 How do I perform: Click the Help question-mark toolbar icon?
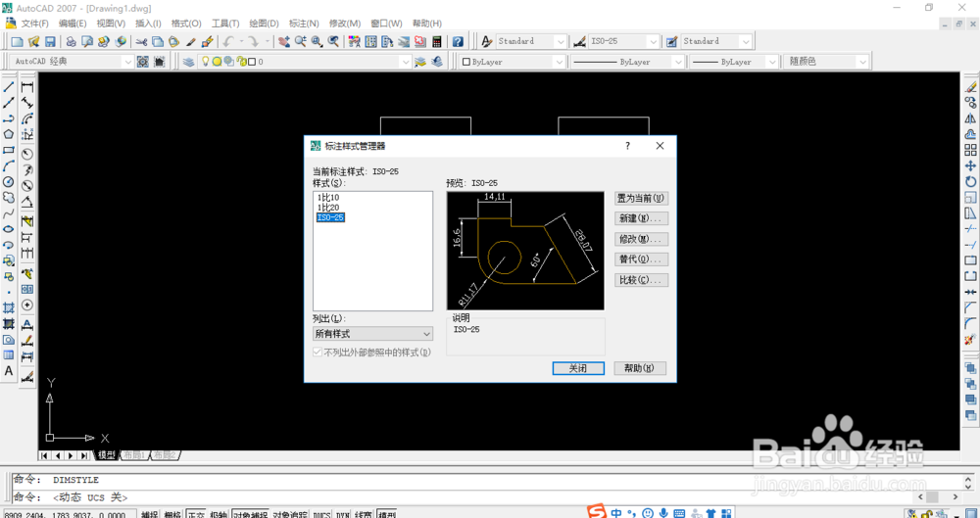coord(458,42)
